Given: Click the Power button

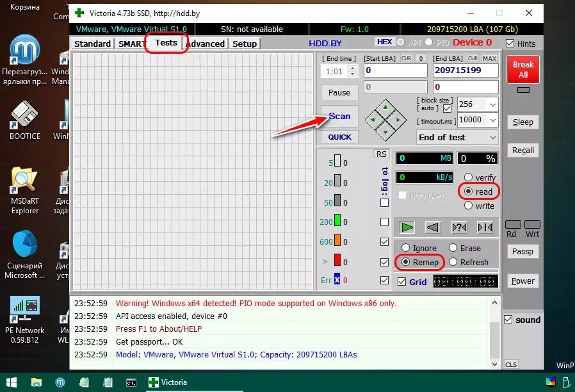Looking at the screenshot, I should pyautogui.click(x=523, y=281).
